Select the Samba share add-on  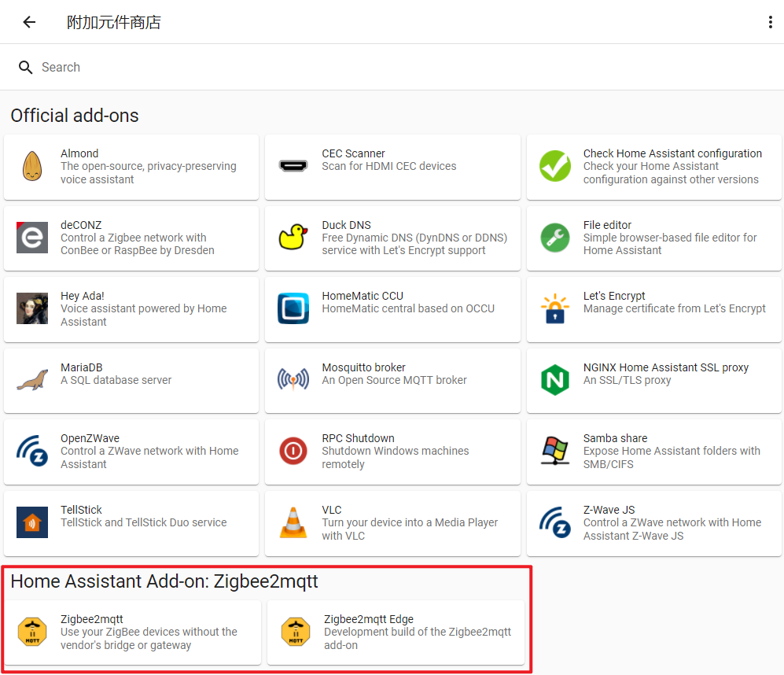[x=654, y=452]
